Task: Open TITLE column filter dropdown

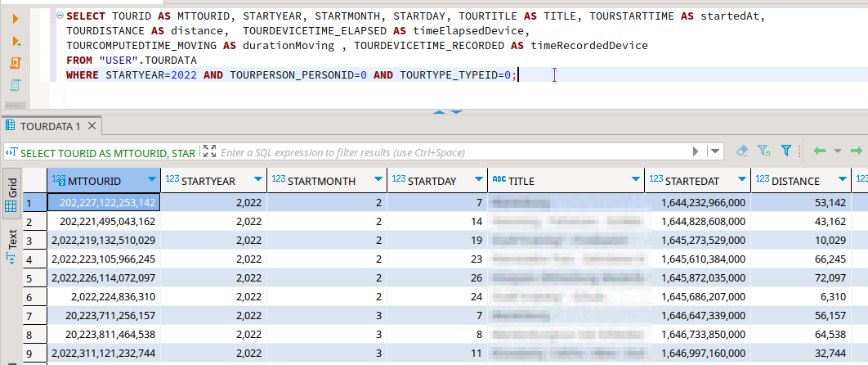Action: point(636,179)
